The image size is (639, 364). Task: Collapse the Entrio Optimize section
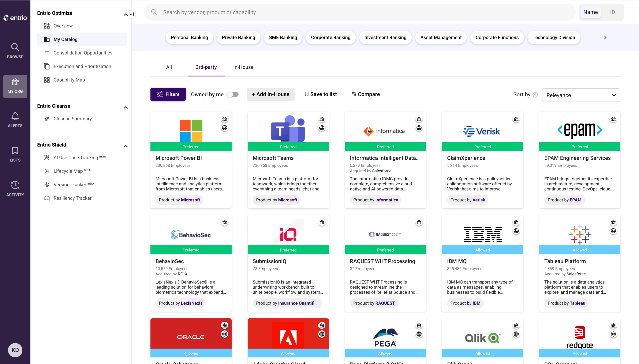pos(126,14)
